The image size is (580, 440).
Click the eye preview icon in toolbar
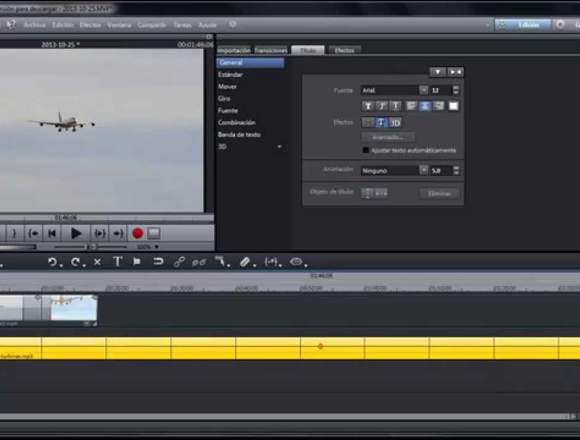point(296,262)
